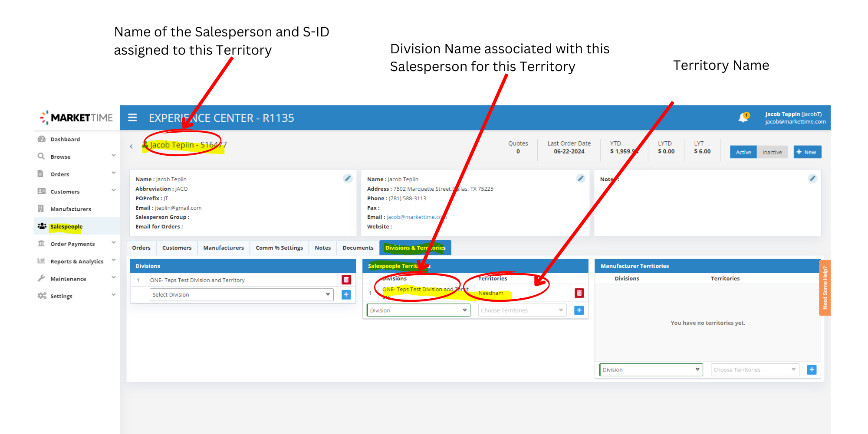This screenshot has width=868, height=434.
Task: Click the Manufacturers building icon
Action: pos(41,209)
